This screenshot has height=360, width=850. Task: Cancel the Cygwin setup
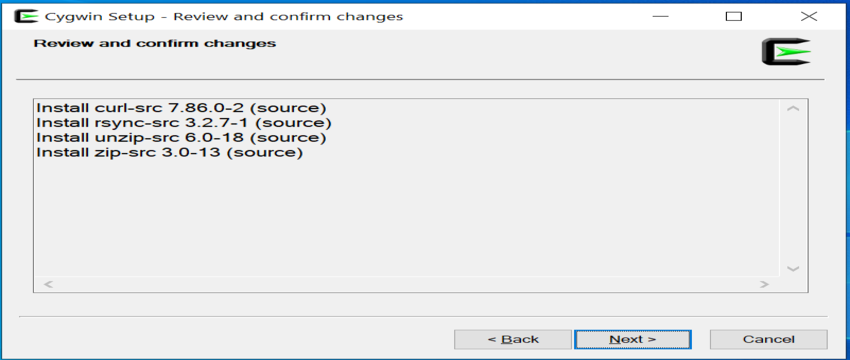click(x=769, y=339)
